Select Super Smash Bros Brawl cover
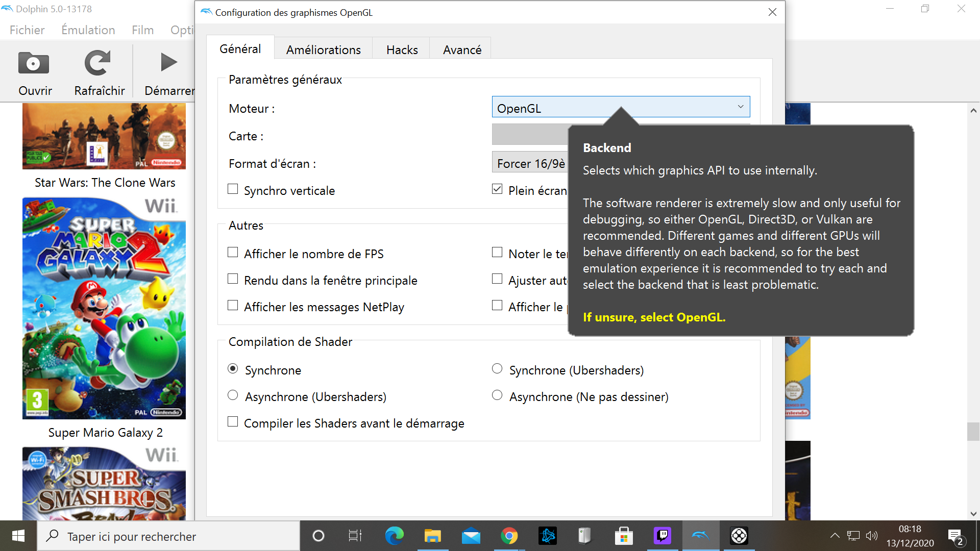This screenshot has width=980, height=551. (104, 484)
